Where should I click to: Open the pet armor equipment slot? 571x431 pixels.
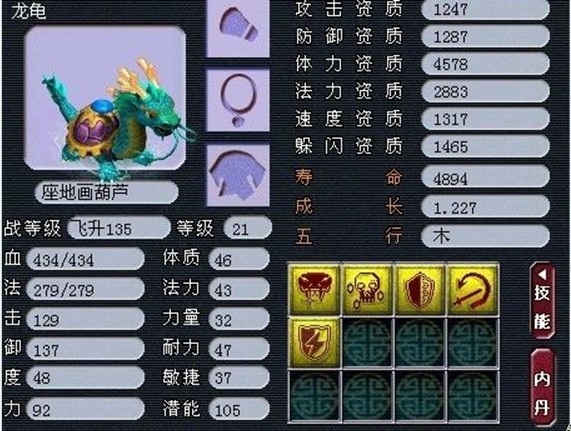point(238,175)
